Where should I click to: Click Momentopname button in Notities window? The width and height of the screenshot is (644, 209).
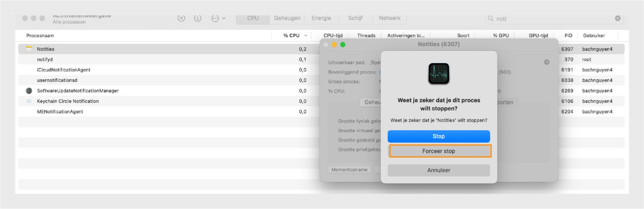pos(350,170)
